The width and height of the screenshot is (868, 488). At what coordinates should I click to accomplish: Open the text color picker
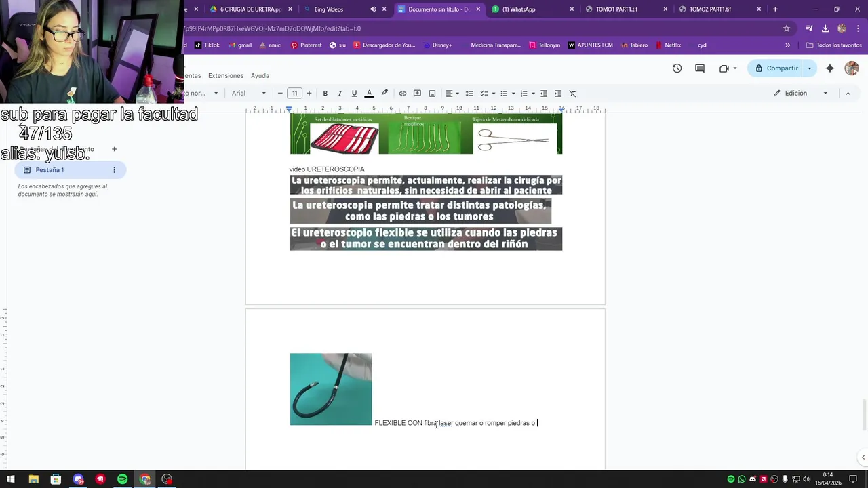click(370, 94)
